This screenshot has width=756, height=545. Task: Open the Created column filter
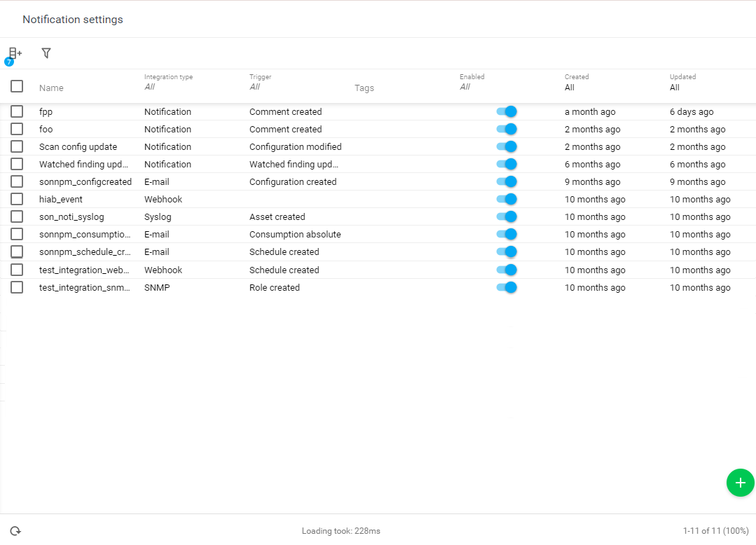[x=571, y=87]
